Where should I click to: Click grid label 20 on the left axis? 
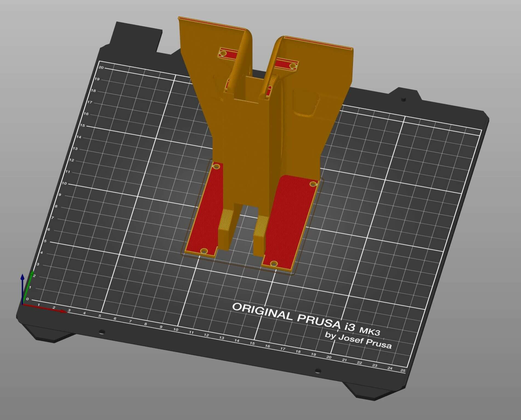[x=101, y=67]
